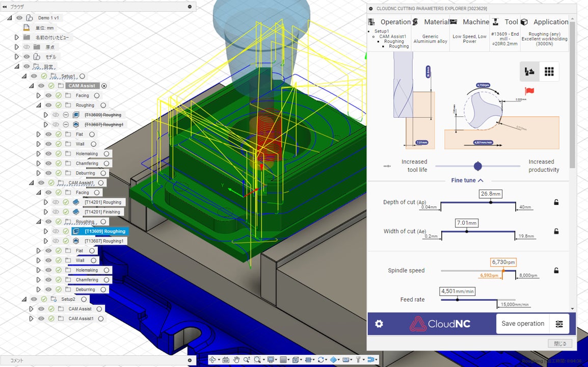
Task: Click the Orbit tool in navigation bar
Action: tap(213, 360)
